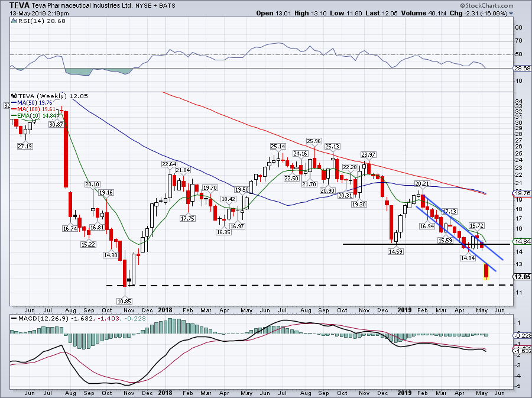
Task: Click the 15.22 price label
Action: (x=88, y=244)
